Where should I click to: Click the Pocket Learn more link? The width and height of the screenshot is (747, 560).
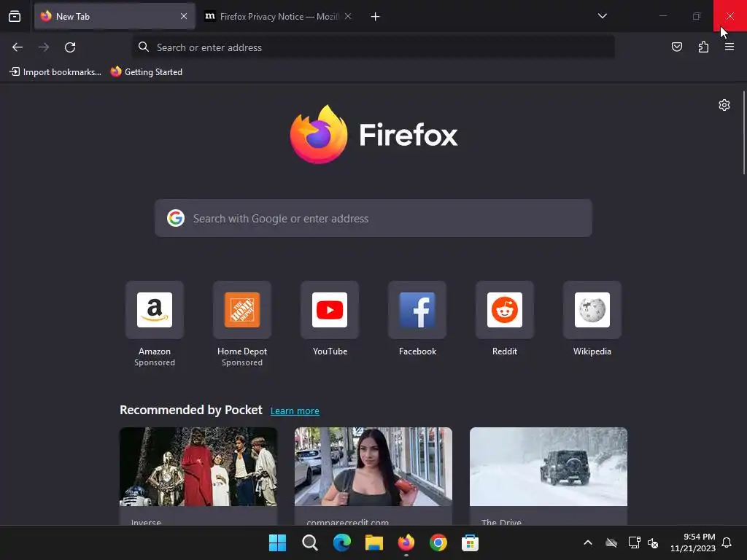point(295,411)
